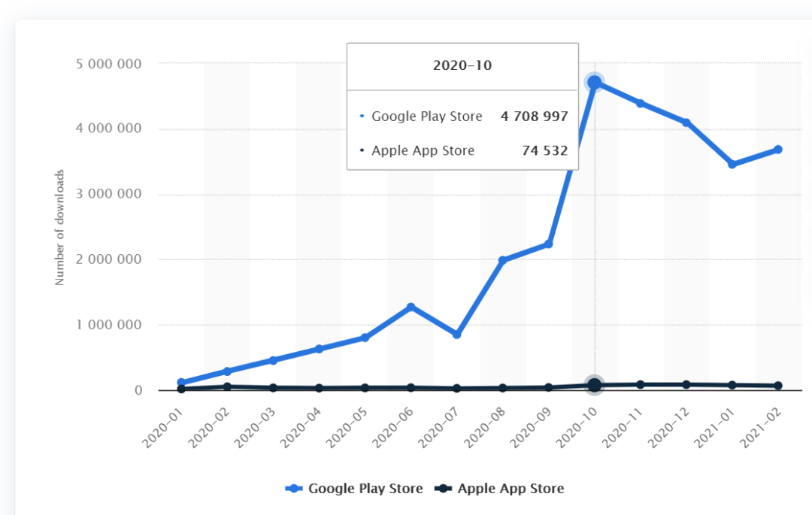
Task: Toggle Google Play Store series in legend
Action: click(354, 489)
